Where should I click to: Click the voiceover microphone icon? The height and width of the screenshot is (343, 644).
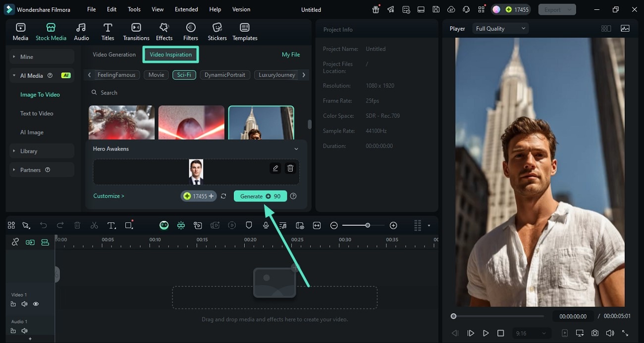click(x=266, y=225)
